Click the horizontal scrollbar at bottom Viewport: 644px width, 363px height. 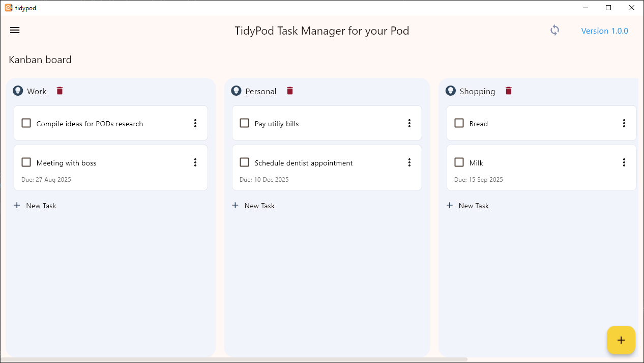234,359
